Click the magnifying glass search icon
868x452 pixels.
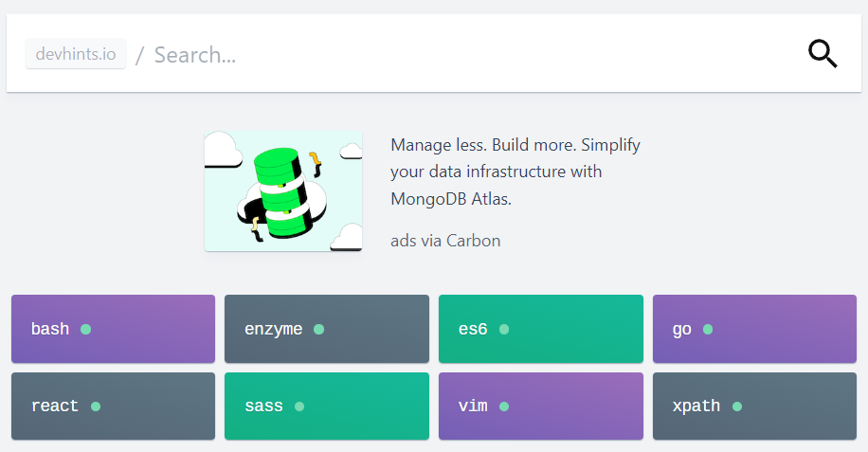click(x=823, y=54)
